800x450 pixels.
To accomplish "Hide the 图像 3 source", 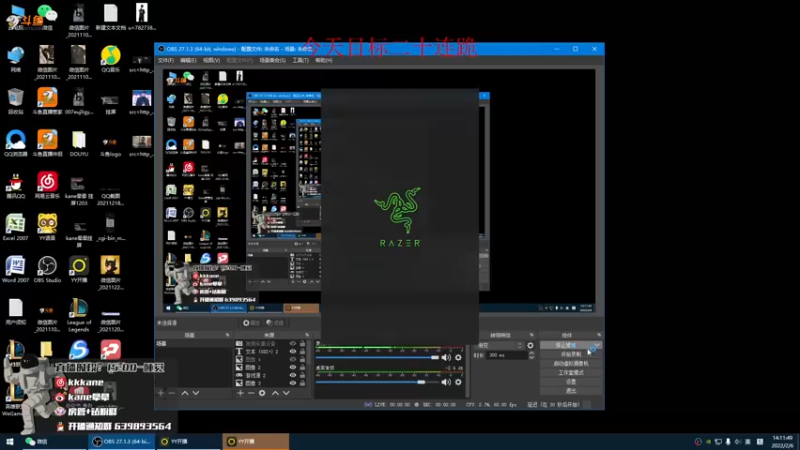I will 293,383.
